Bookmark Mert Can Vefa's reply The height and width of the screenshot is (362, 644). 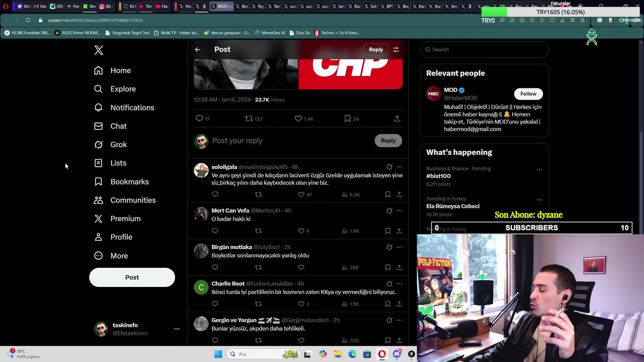click(x=387, y=231)
